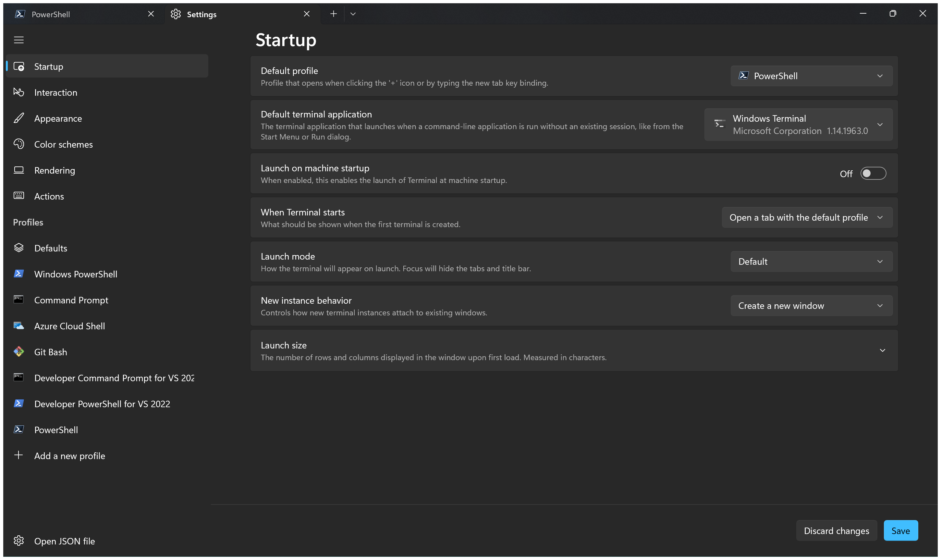
Task: Expand the Launch size section
Action: [882, 350]
